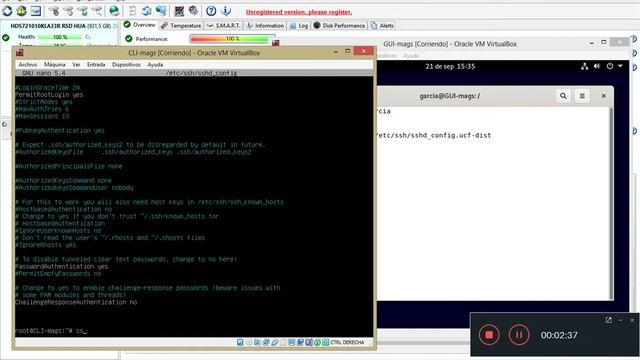Open the surface test toolbar icon
The height and width of the screenshot is (360, 640).
click(x=179, y=11)
